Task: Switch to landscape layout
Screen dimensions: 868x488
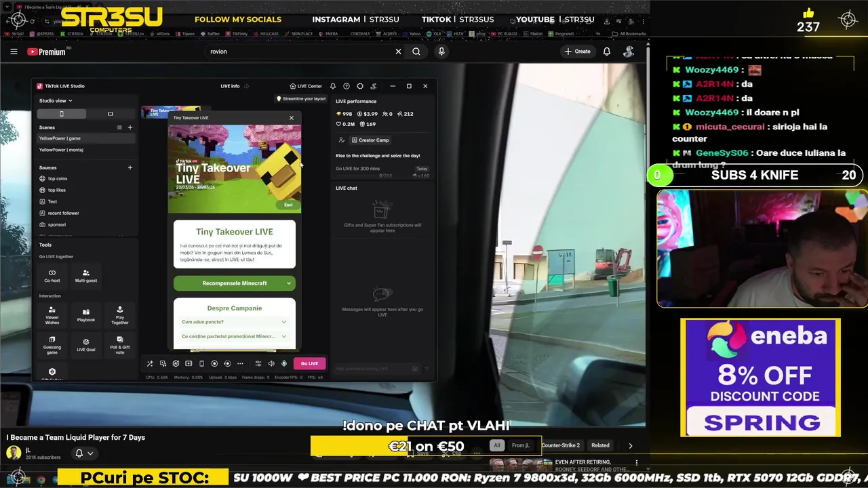Action: (111, 114)
